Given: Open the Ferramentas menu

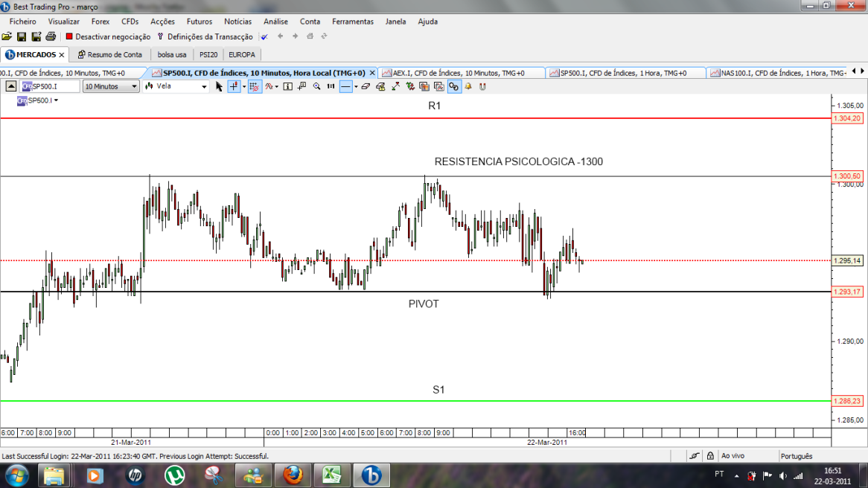Looking at the screenshot, I should click(353, 22).
